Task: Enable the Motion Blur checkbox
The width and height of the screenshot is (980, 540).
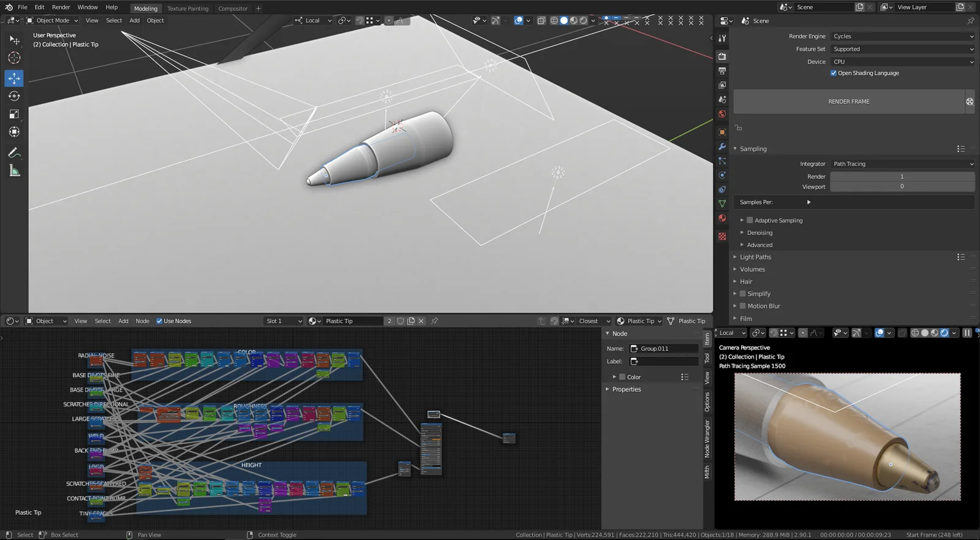Action: (x=743, y=306)
